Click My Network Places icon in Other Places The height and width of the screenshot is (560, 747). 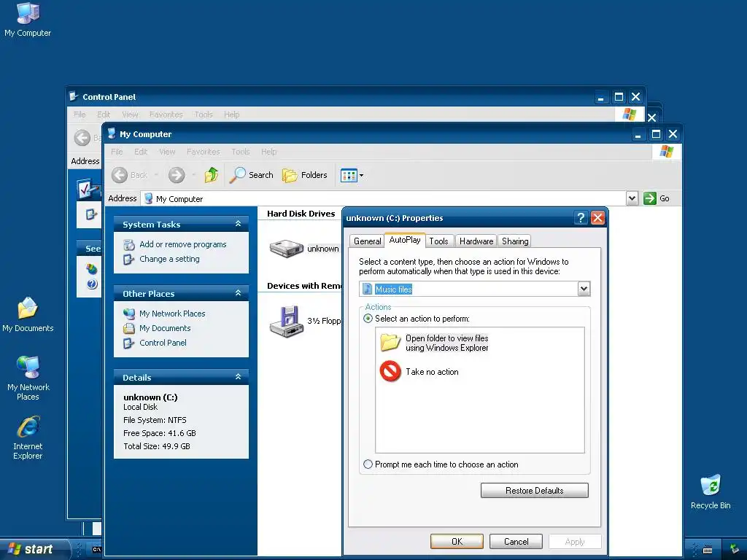128,314
